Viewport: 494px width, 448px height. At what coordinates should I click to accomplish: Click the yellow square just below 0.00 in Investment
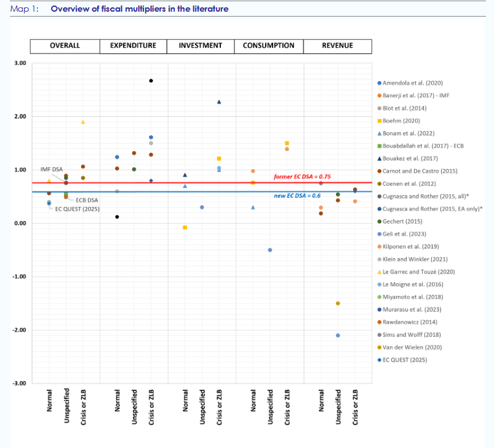[x=185, y=227]
